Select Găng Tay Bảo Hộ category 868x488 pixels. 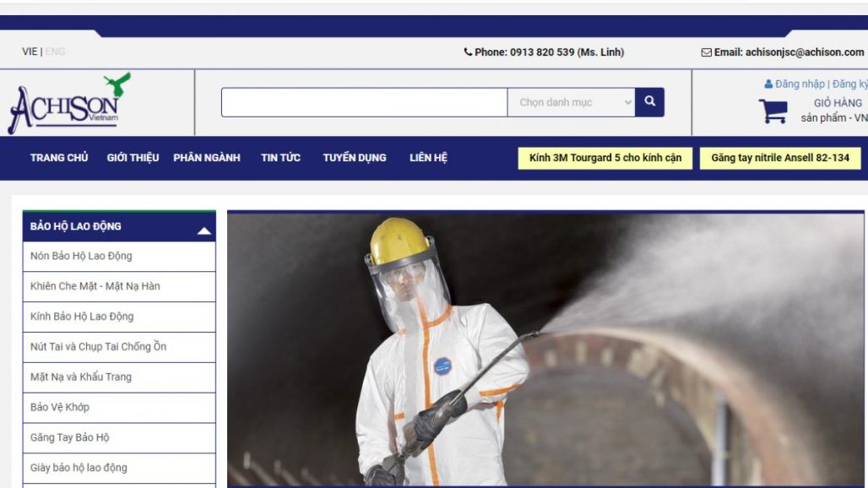click(x=119, y=438)
